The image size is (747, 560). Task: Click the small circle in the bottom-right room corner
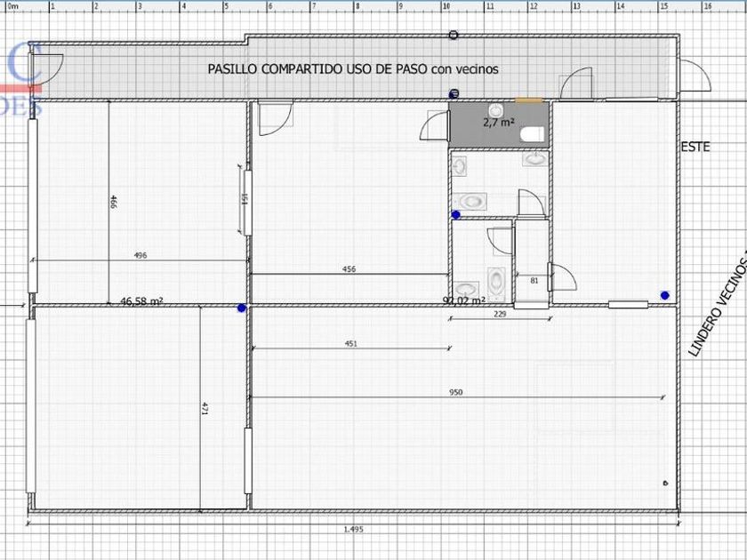[665, 483]
